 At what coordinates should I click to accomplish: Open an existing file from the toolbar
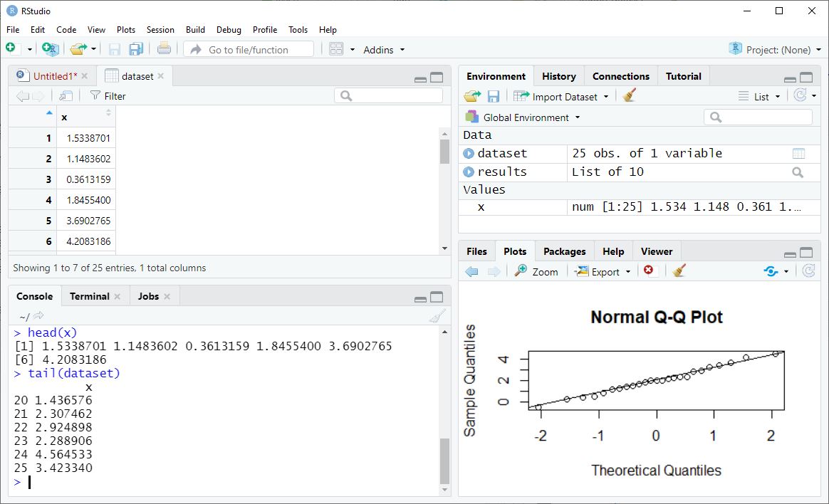[x=78, y=49]
